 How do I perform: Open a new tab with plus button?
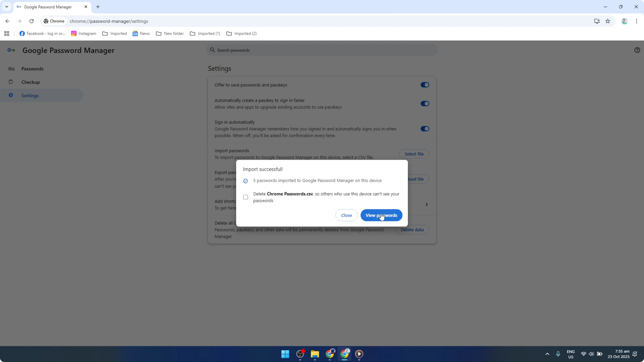coord(98,7)
